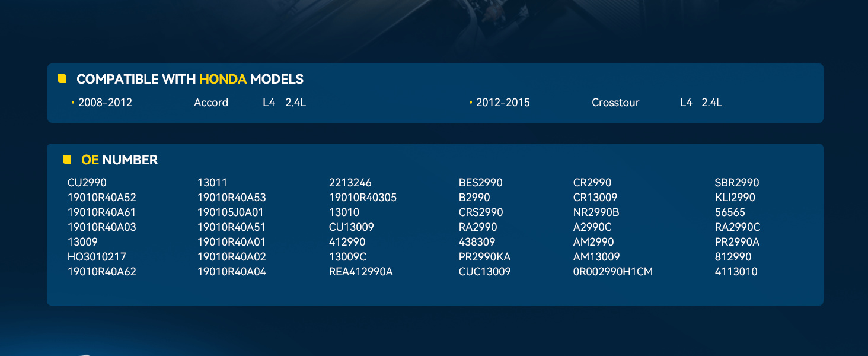Click the "OE NUMBER" heading
This screenshot has width=868, height=356.
click(x=120, y=160)
